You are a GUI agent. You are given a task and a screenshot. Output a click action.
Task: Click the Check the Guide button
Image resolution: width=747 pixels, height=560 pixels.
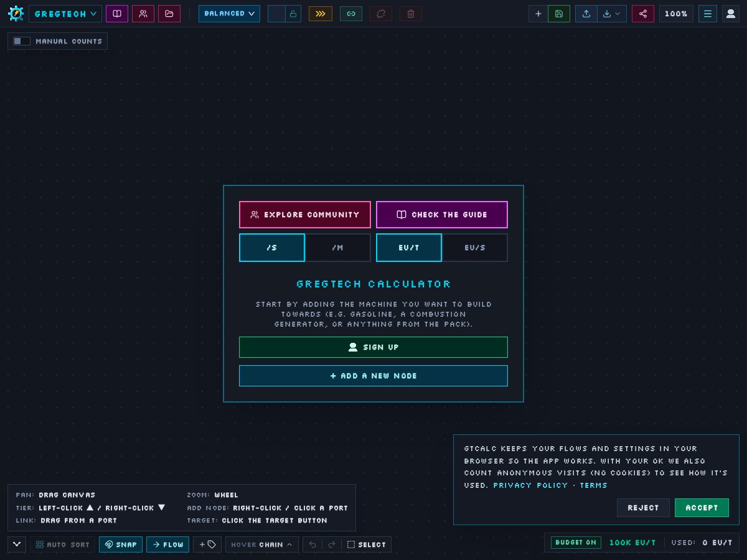[x=442, y=215]
